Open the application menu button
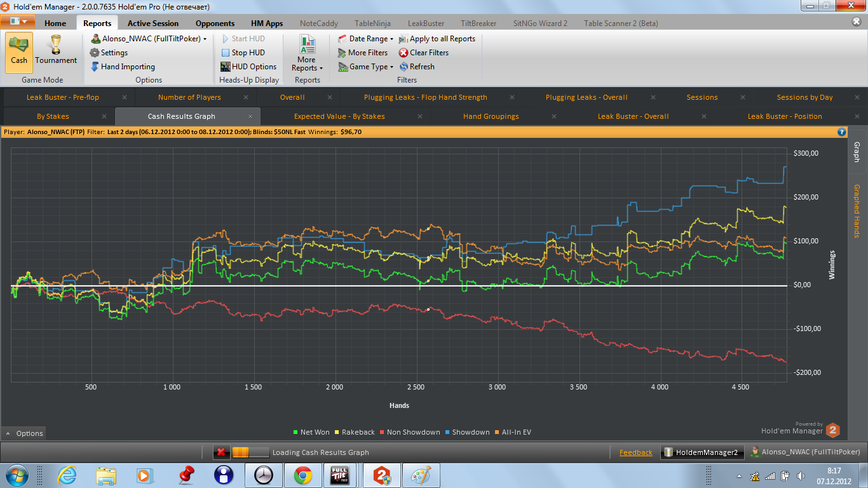868x488 pixels. click(18, 22)
